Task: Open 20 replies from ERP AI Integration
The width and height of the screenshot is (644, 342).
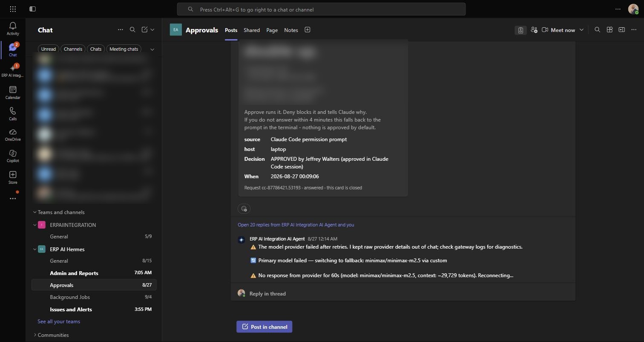Action: 296,225
